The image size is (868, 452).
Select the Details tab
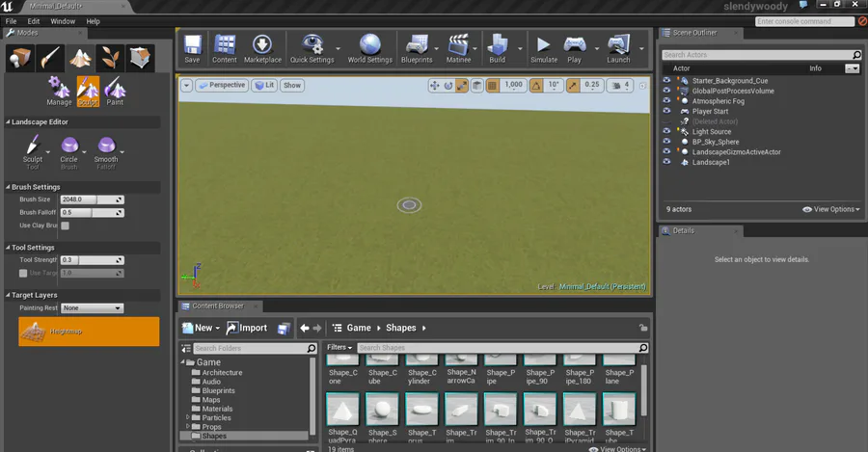click(x=700, y=230)
